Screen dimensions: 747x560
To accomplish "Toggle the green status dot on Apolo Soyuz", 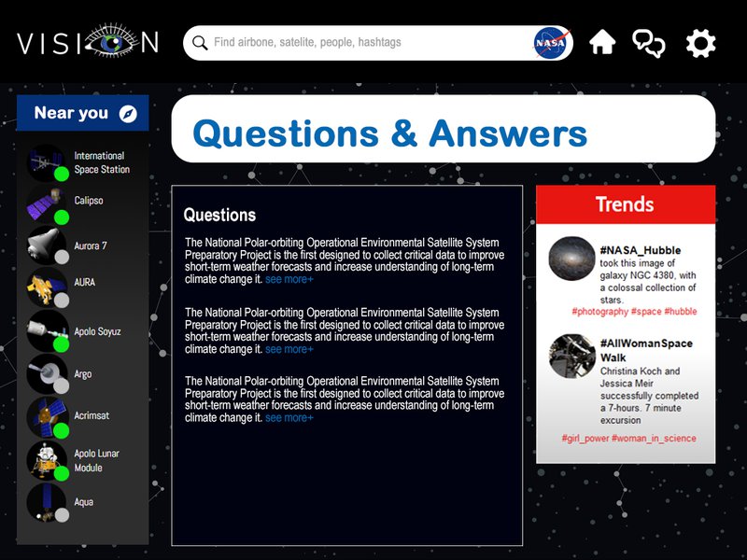I will 62,343.
